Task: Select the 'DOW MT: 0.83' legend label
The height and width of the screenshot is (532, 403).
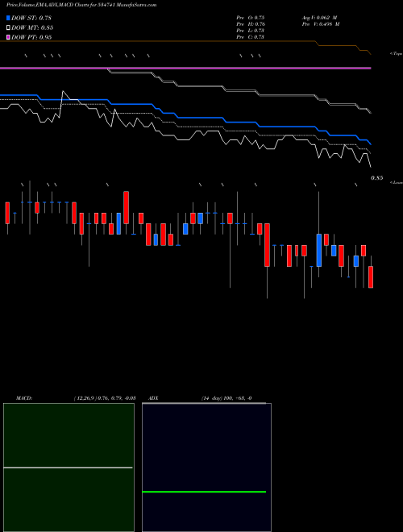Action: click(32, 27)
